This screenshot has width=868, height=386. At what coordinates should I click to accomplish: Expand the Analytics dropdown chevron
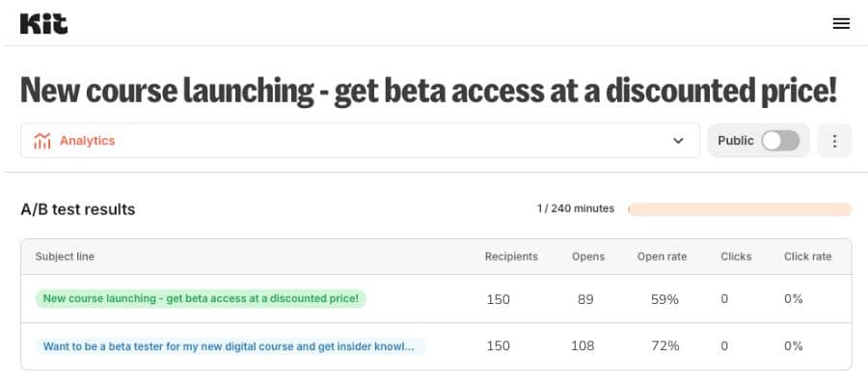(678, 141)
